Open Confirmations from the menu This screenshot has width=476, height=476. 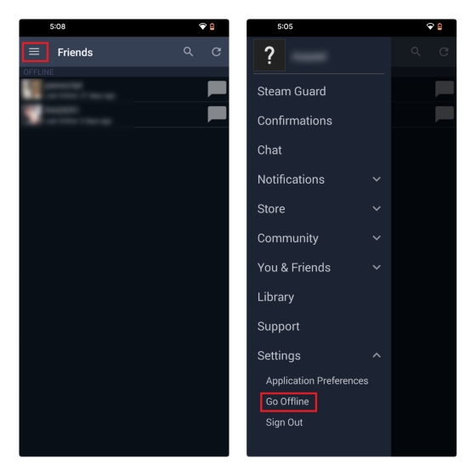coord(294,121)
